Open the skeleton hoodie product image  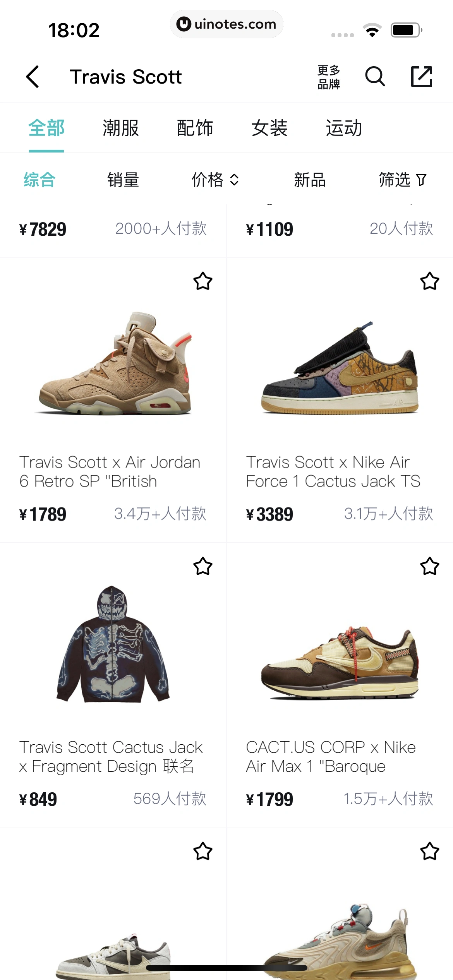(113, 644)
